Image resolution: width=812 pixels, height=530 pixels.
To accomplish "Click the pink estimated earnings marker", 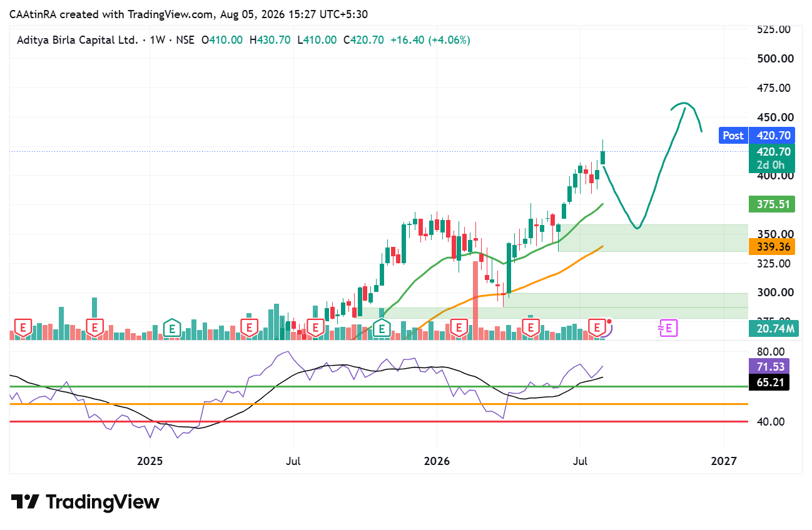I will tap(667, 327).
